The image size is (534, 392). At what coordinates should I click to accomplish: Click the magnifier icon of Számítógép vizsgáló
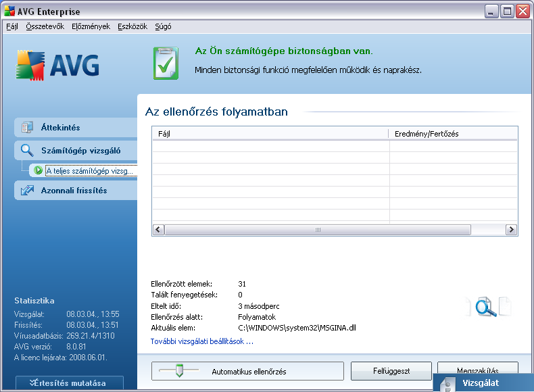tap(27, 150)
